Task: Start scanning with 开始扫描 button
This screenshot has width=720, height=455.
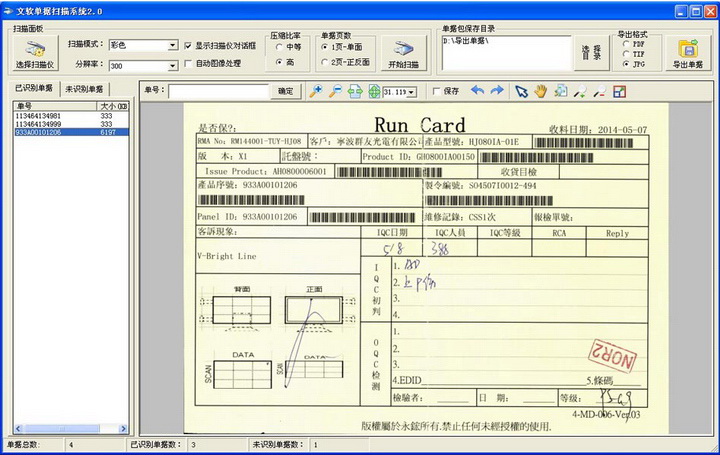Action: pos(403,53)
